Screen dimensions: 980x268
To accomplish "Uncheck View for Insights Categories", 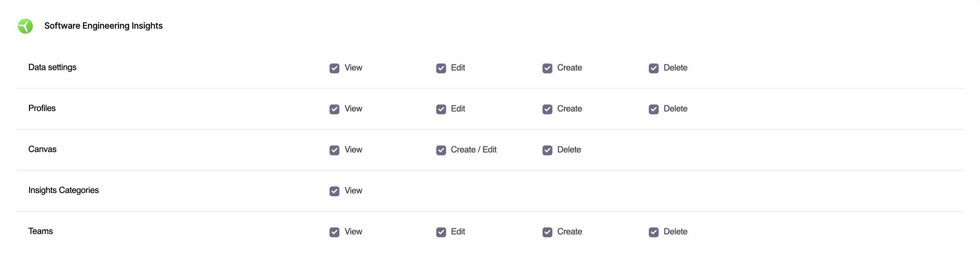I will pyautogui.click(x=334, y=191).
